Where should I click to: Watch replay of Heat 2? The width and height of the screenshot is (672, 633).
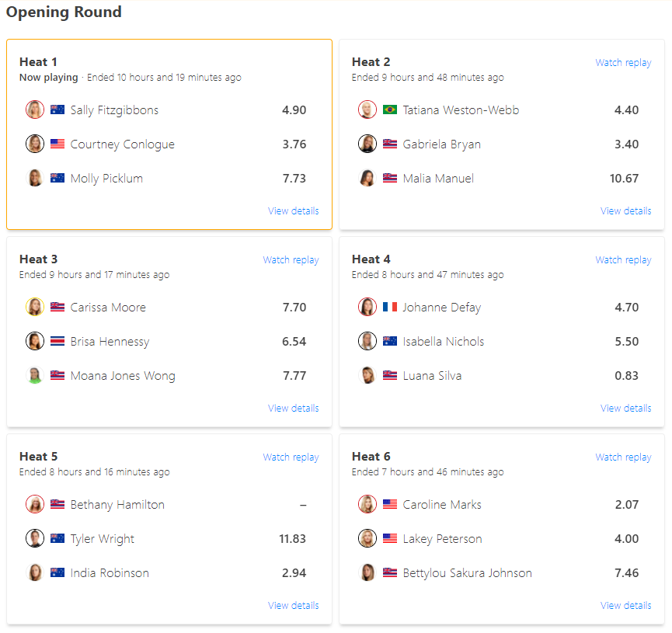(623, 62)
